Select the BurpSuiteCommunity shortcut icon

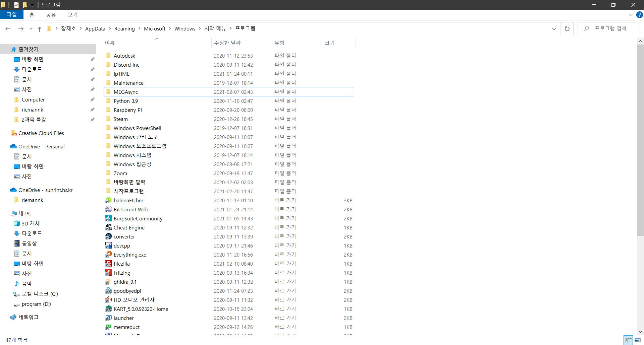click(x=108, y=218)
